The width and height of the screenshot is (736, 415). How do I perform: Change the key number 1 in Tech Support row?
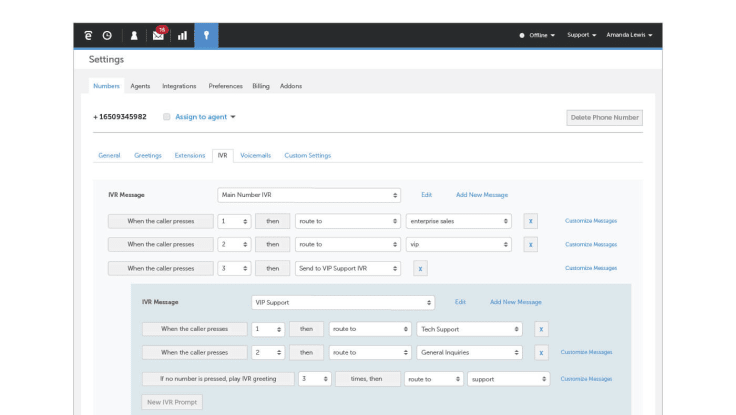268,329
